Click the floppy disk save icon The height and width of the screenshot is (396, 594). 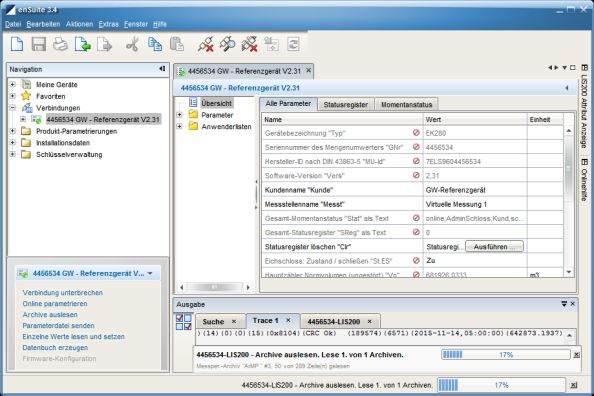(x=38, y=44)
